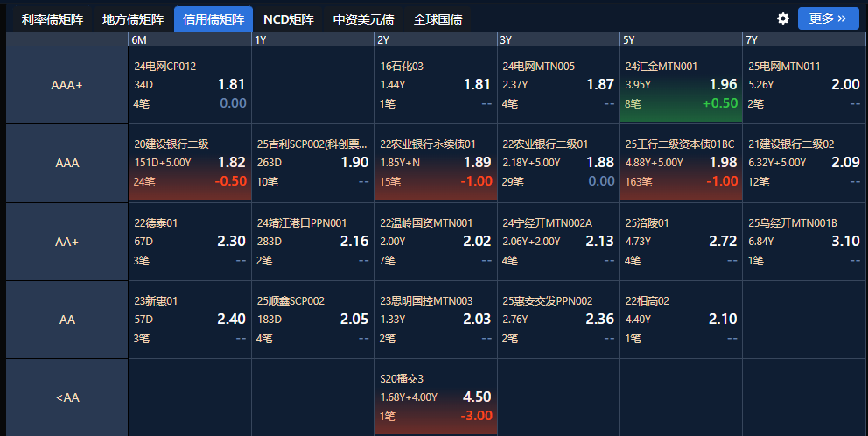Click the 更多 button
Viewport: 868px width, 436px height.
coord(828,18)
